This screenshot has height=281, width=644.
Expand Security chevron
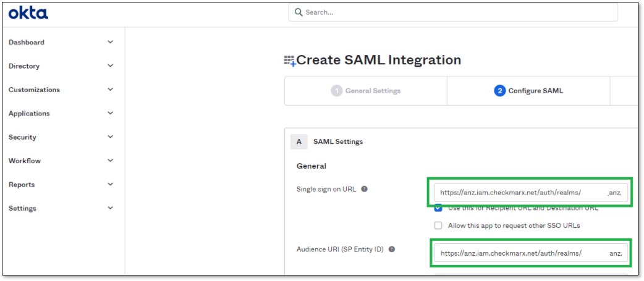coord(110,136)
